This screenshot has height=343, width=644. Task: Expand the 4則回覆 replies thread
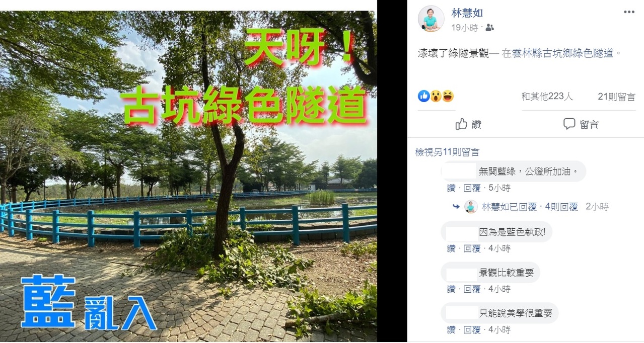point(561,207)
